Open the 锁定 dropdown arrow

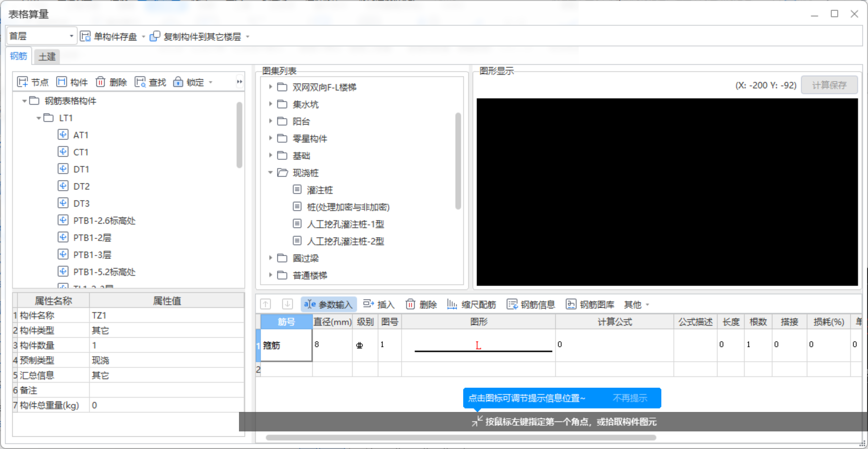point(210,82)
